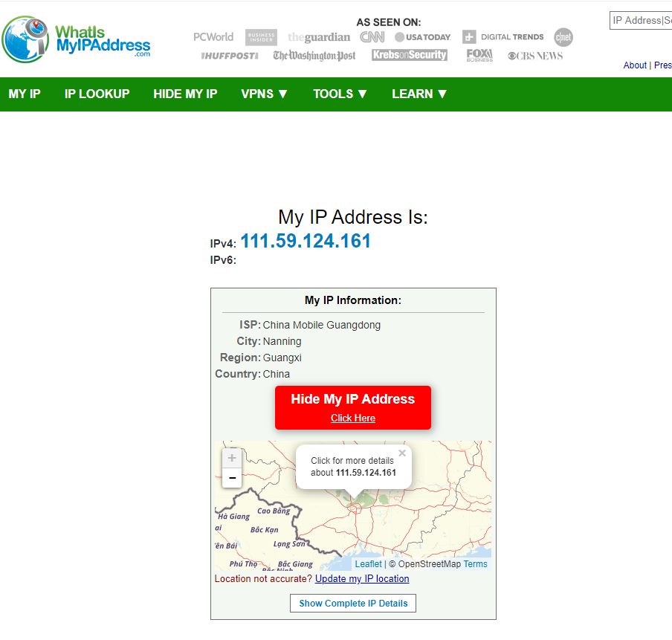
Task: Click the IPv6 label
Action: (x=223, y=260)
